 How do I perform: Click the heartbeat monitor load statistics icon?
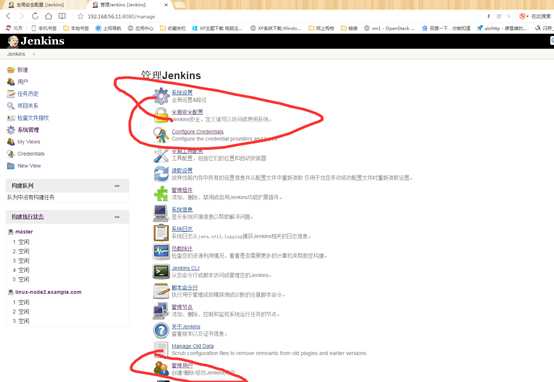click(161, 252)
